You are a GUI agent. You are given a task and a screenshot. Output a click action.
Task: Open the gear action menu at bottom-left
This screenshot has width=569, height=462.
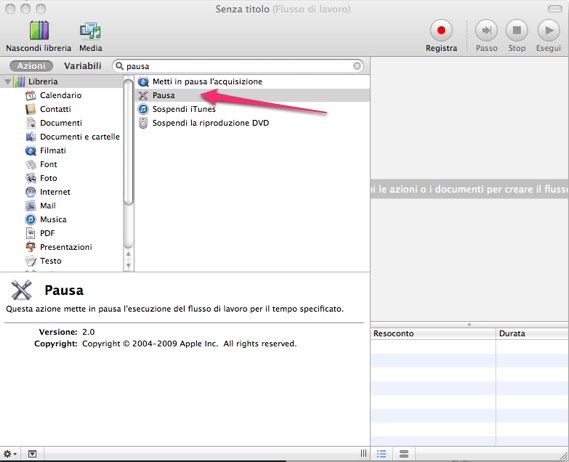coord(9,454)
